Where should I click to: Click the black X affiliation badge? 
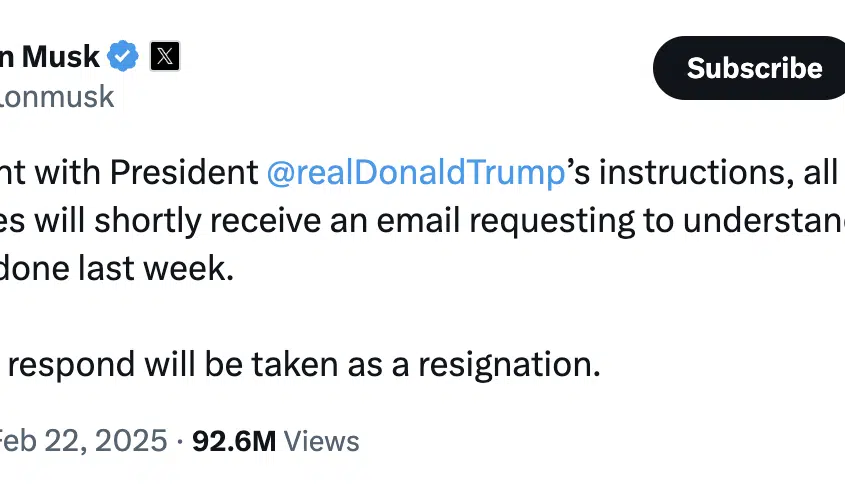pyautogui.click(x=165, y=56)
